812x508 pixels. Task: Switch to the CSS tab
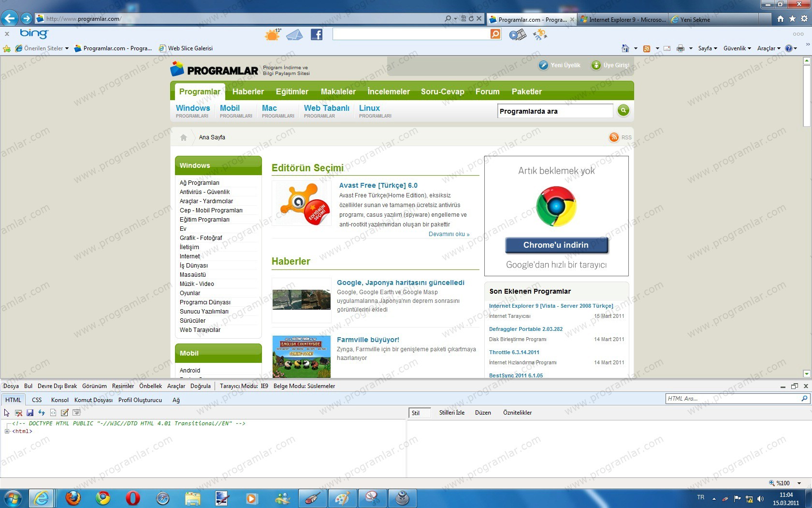(x=37, y=400)
